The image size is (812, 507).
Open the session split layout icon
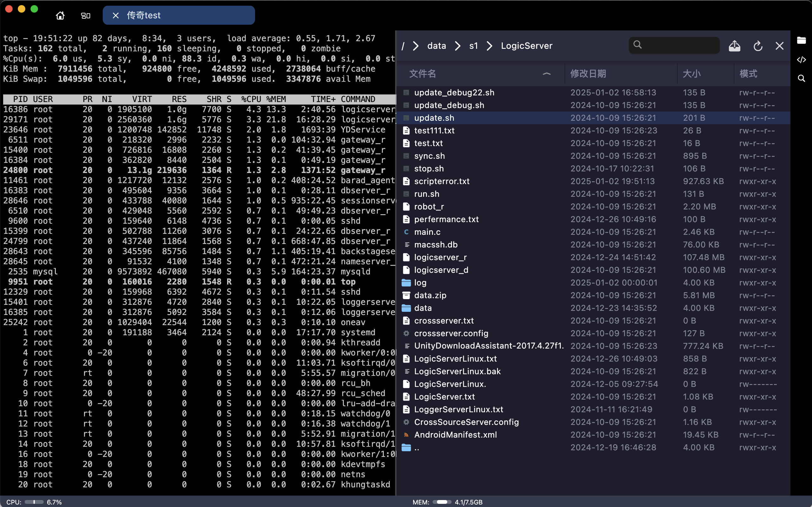[x=86, y=16]
